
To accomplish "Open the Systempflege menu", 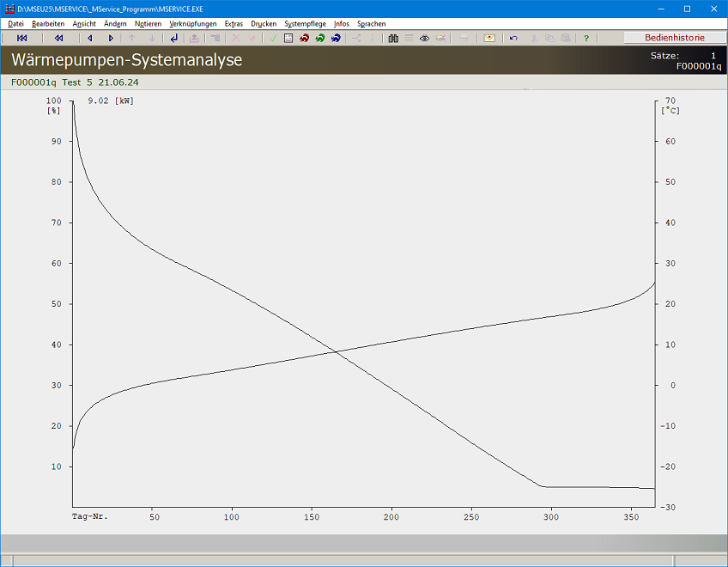I will coord(305,24).
